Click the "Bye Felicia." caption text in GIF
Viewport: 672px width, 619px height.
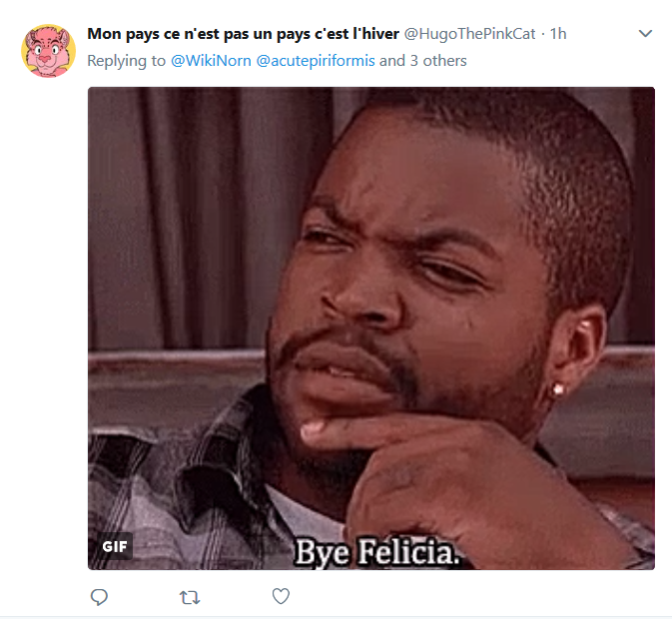tap(377, 552)
